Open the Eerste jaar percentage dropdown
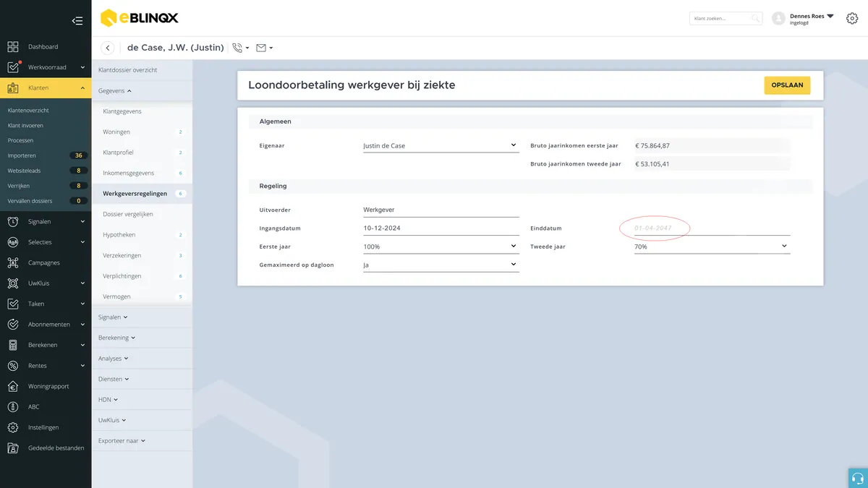 pyautogui.click(x=441, y=247)
